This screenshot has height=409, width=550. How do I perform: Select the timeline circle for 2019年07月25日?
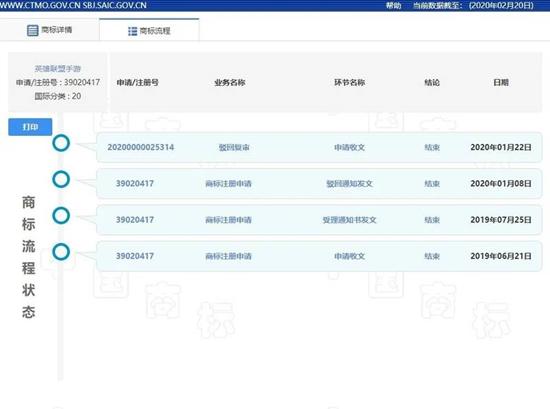61,216
